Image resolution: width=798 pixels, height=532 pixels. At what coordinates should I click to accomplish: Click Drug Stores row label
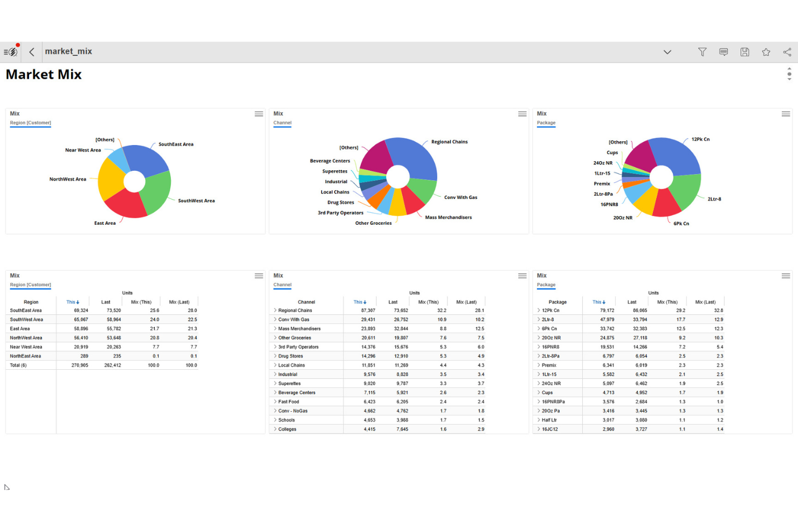coord(291,356)
